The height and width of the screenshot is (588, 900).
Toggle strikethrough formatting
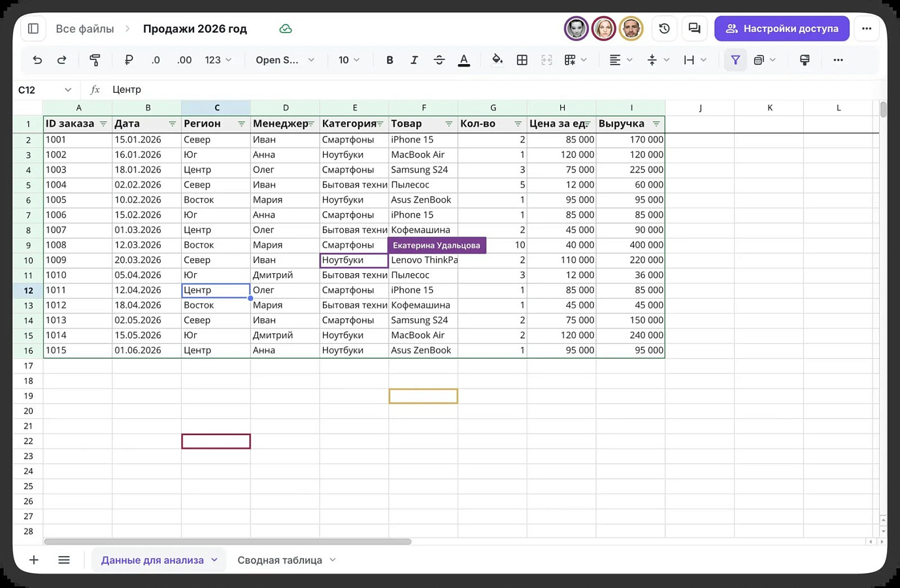point(439,60)
